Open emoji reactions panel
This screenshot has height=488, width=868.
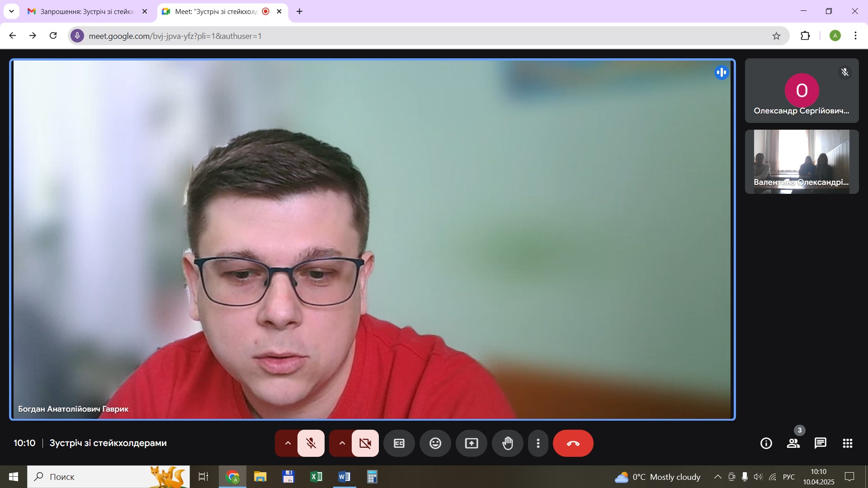[x=435, y=443]
